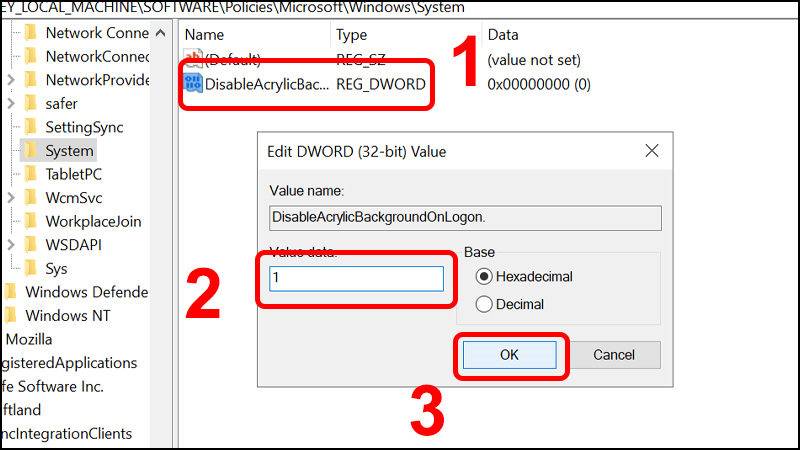The image size is (800, 450).
Task: Select the NetworkConnec tree item
Action: [x=97, y=56]
